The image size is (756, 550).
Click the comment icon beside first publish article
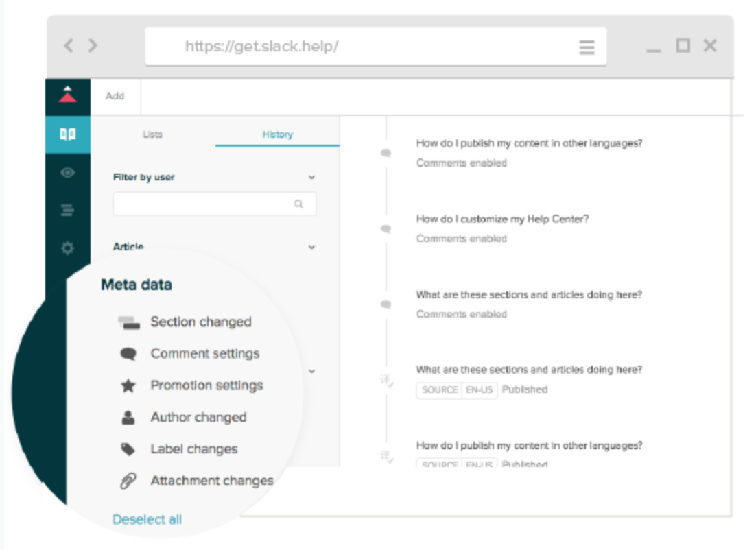point(386,154)
